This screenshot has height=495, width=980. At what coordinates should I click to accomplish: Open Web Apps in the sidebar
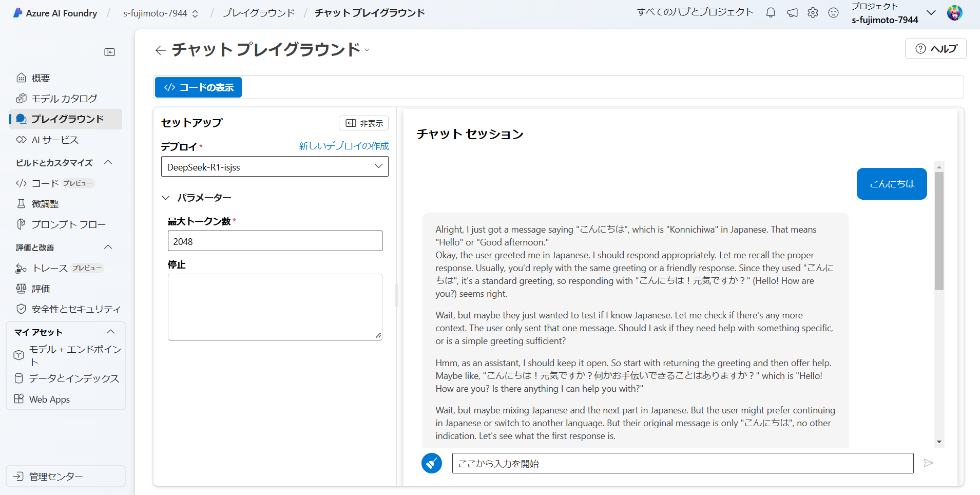[x=66, y=399]
